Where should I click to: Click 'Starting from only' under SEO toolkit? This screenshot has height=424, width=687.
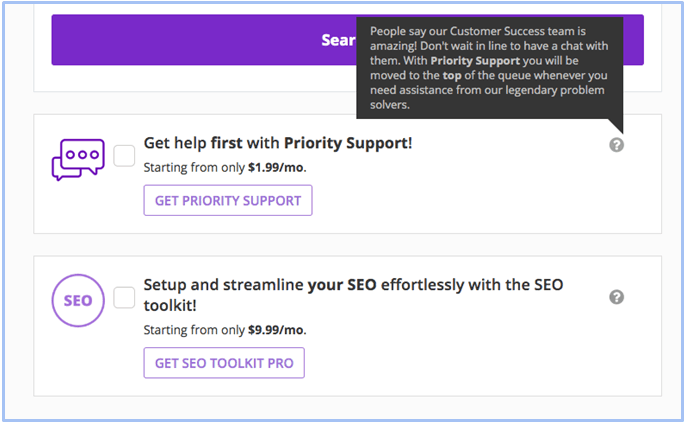(194, 330)
